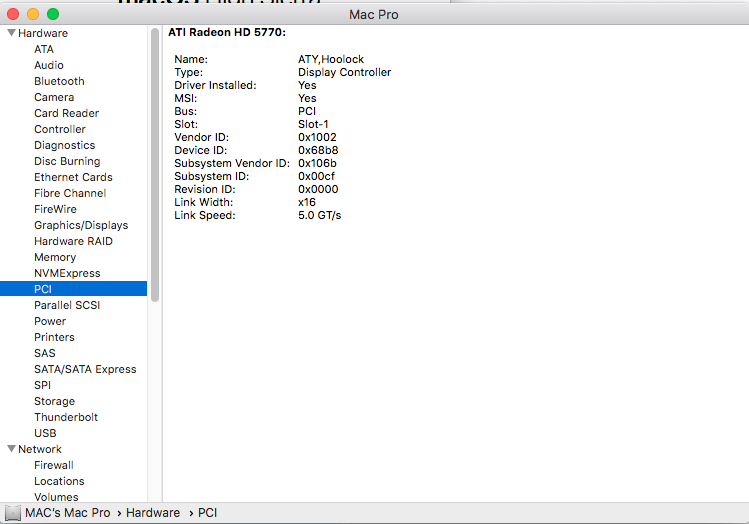Click the Slot-1 value
This screenshot has width=749, height=524.
[313, 124]
